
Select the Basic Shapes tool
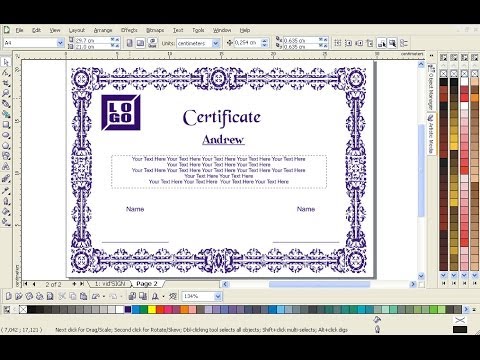tap(6, 156)
